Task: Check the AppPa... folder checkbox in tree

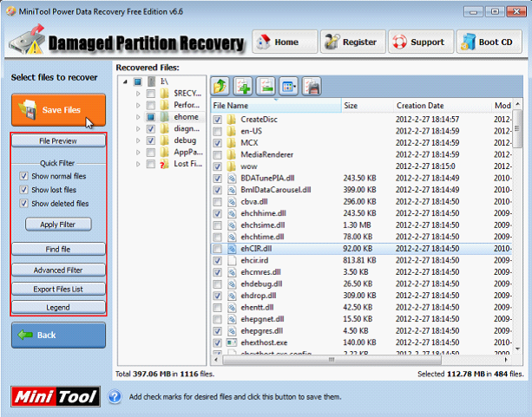Action: click(x=151, y=153)
